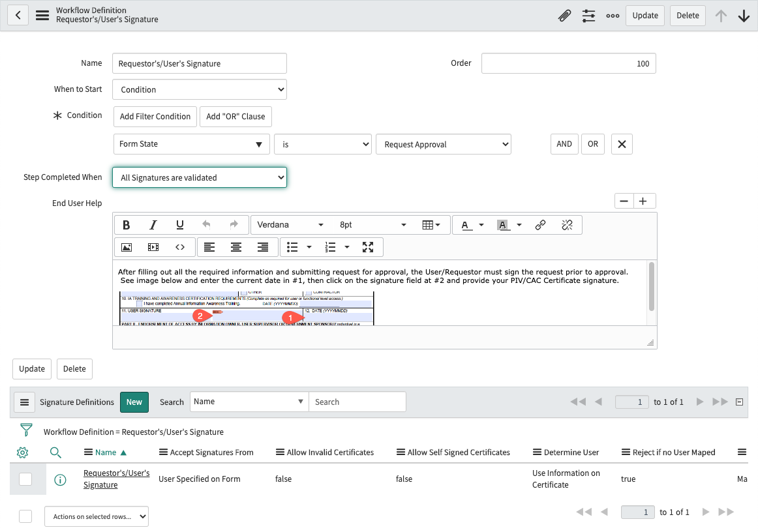Open the When to Start dropdown
Image resolution: width=758 pixels, height=532 pixels.
200,89
